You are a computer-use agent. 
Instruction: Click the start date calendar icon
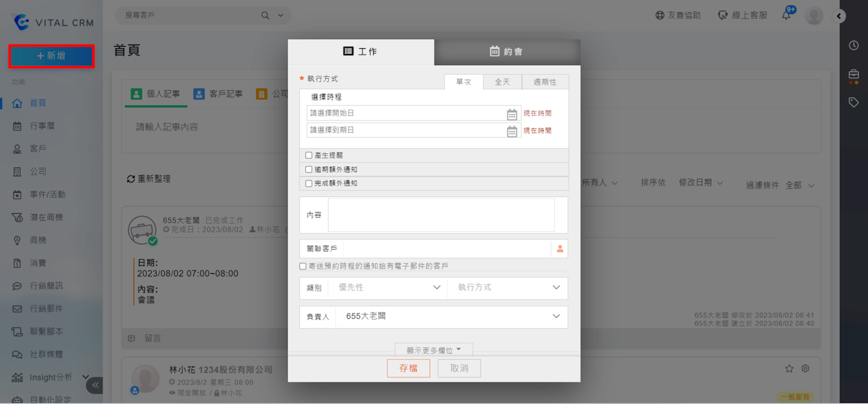512,114
